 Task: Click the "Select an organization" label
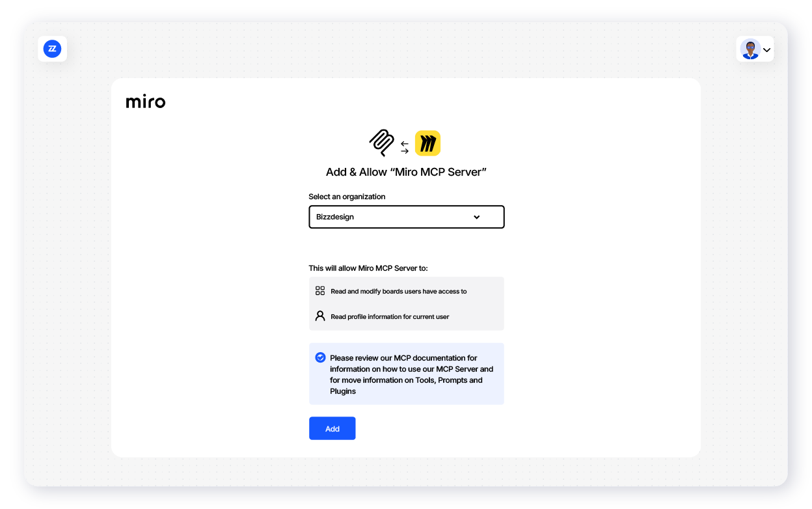(347, 197)
